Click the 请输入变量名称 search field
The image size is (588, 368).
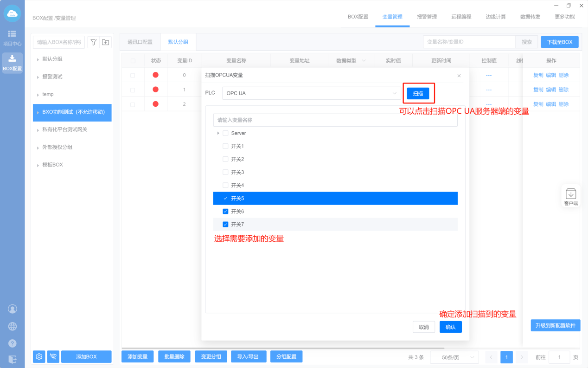335,120
